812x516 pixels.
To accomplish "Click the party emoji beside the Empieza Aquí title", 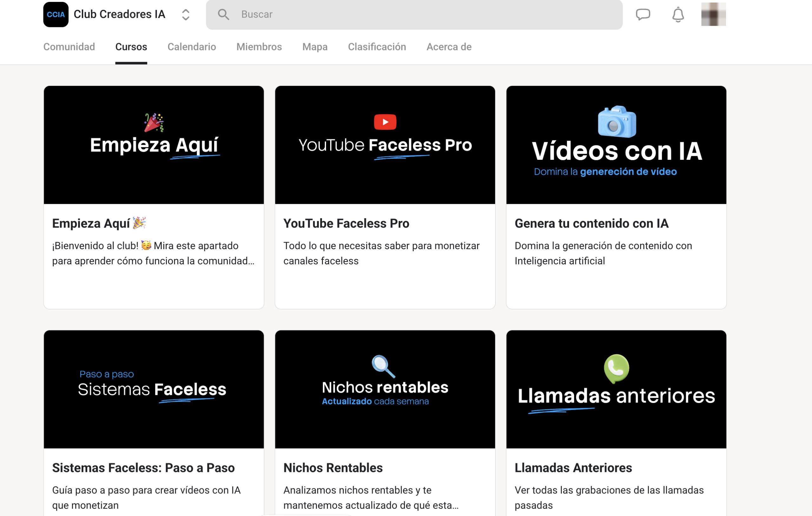I will pyautogui.click(x=139, y=223).
